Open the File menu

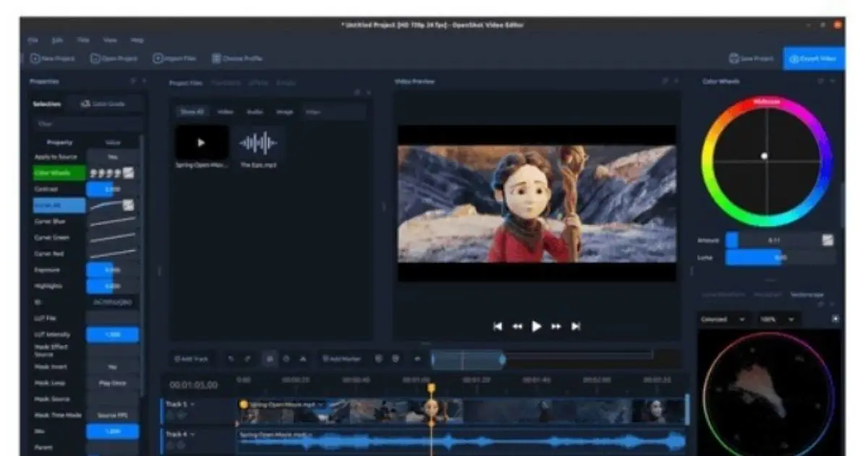pyautogui.click(x=33, y=40)
